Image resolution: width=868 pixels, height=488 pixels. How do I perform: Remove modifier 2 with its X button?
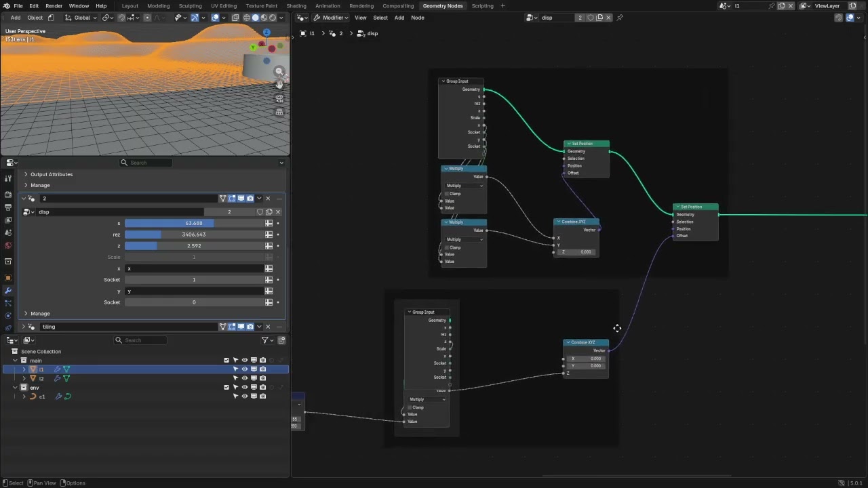pos(267,199)
